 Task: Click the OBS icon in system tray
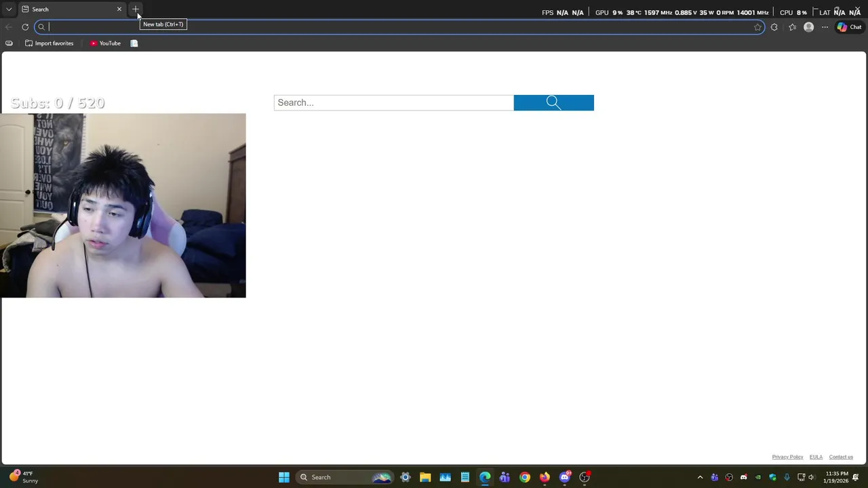tap(729, 477)
